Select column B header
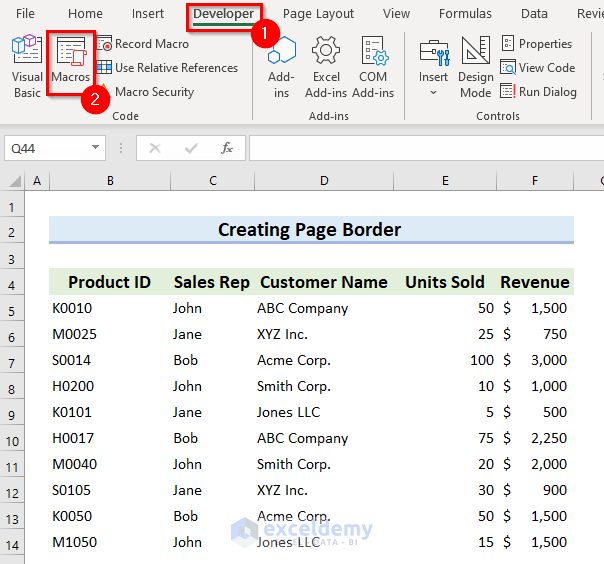Image resolution: width=604 pixels, height=564 pixels. pos(110,181)
